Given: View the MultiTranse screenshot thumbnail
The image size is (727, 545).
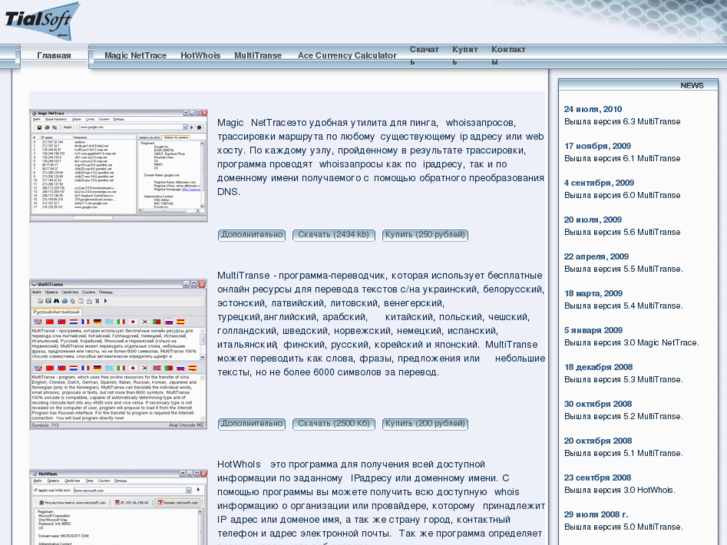Looking at the screenshot, I should pyautogui.click(x=118, y=355).
